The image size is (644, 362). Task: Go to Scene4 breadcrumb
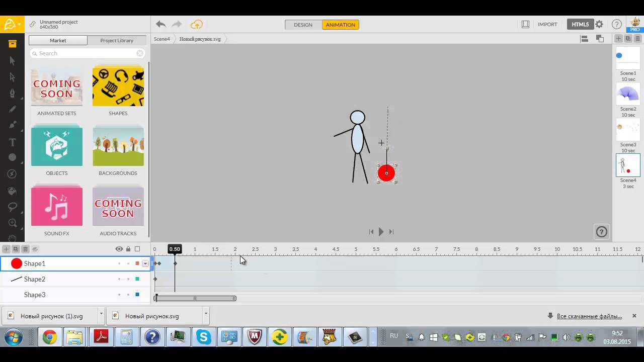click(162, 39)
